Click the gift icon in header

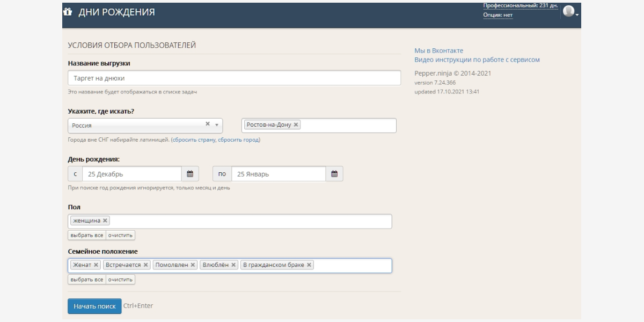click(x=68, y=12)
